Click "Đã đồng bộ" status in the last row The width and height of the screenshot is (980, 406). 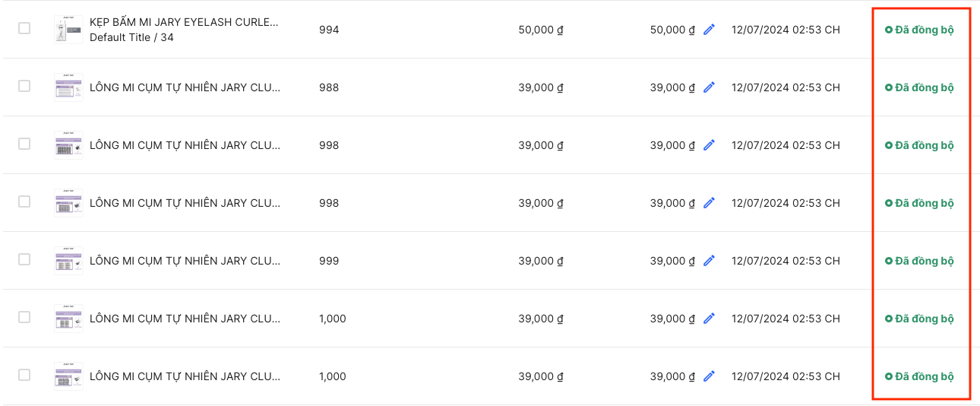tap(923, 376)
